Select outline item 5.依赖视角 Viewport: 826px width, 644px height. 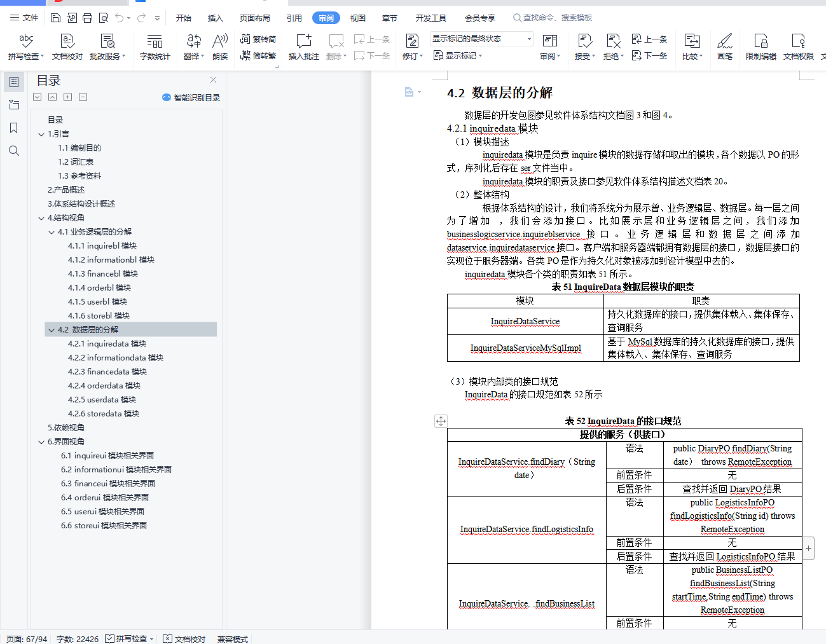[x=66, y=428]
